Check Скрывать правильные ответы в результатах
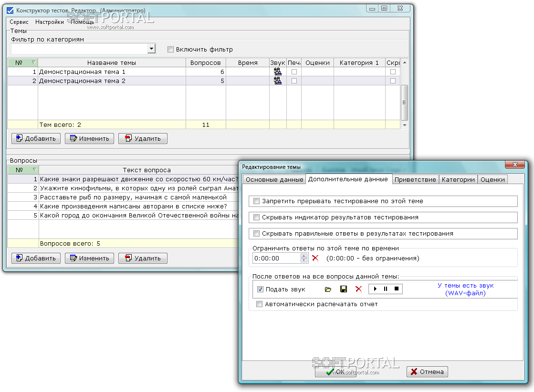 pyautogui.click(x=256, y=233)
